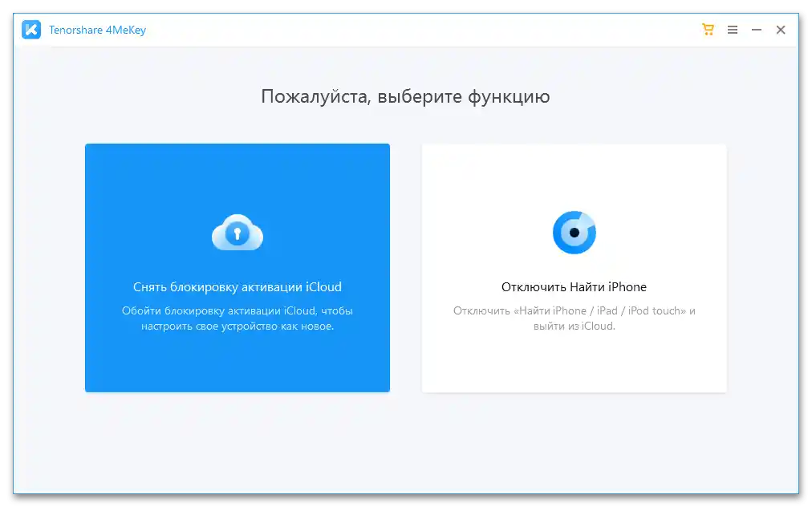Open the shopping cart purchase icon
Viewport: 812px width, 507px height.
click(x=708, y=30)
